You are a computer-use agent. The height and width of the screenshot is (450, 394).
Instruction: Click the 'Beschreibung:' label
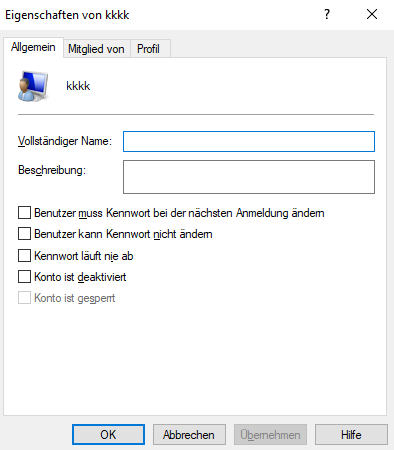[52, 170]
